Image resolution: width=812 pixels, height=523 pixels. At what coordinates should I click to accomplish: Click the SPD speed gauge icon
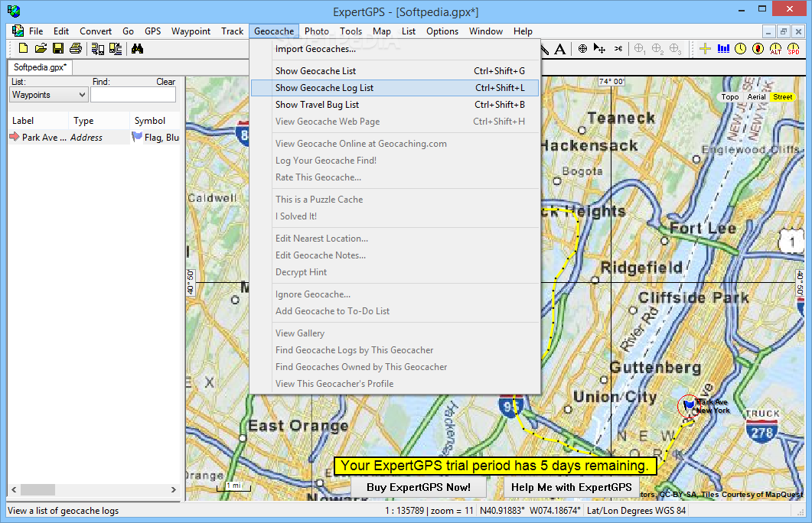coord(794,49)
